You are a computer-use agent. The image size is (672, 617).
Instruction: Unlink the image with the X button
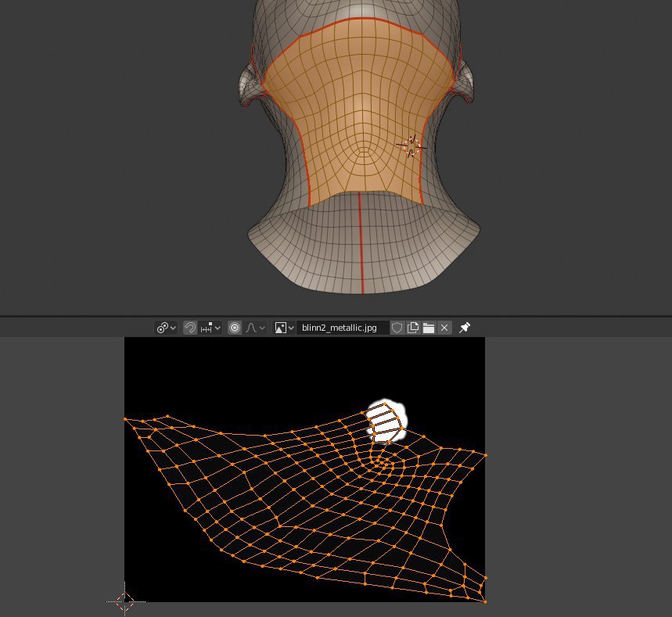[444, 328]
